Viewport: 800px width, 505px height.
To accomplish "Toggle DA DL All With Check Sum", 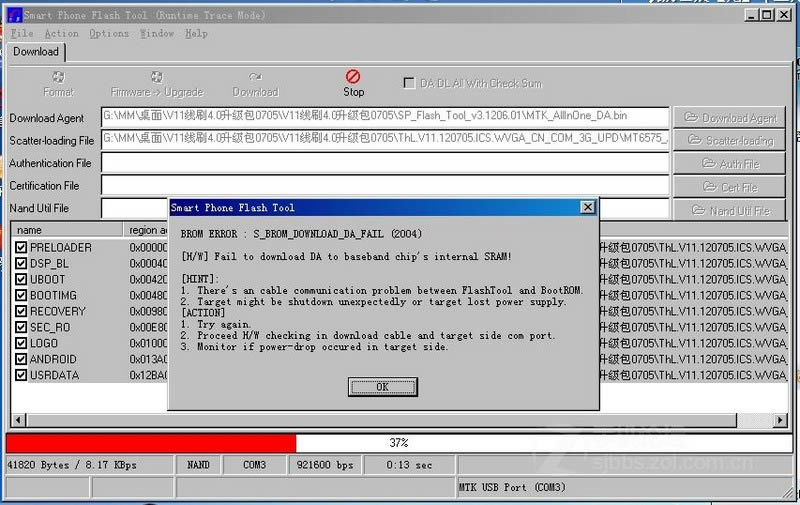I will (x=409, y=83).
